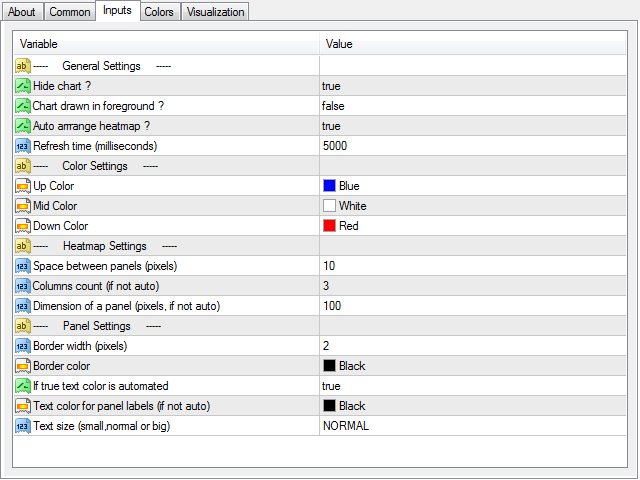The height and width of the screenshot is (480, 640).
Task: Open the Visualization tab
Action: pos(215,12)
